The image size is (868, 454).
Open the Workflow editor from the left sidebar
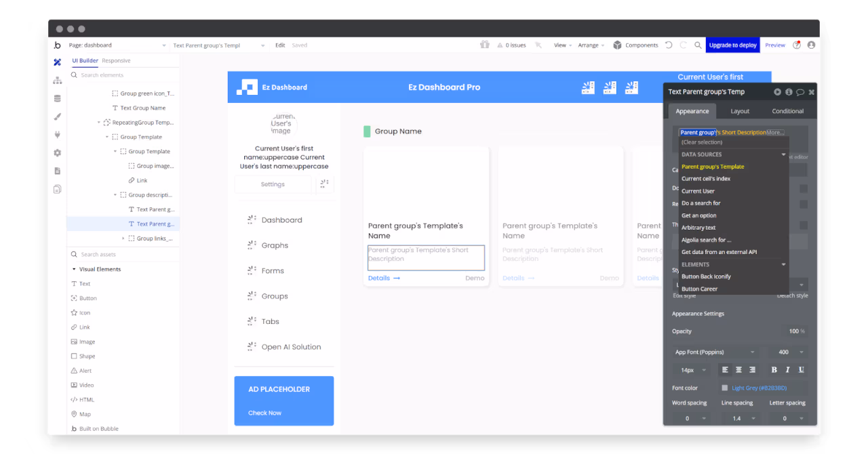pyautogui.click(x=57, y=80)
